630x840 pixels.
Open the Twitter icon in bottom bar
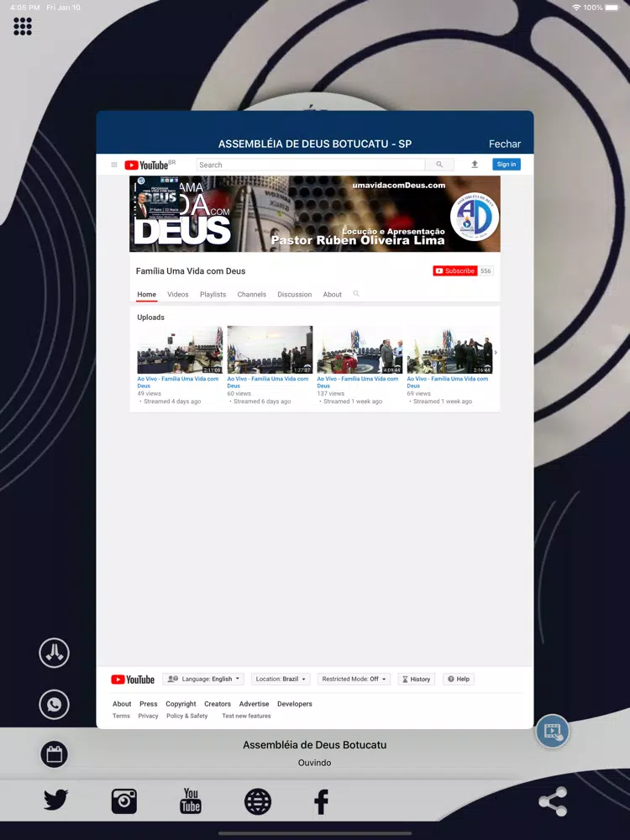[55, 801]
